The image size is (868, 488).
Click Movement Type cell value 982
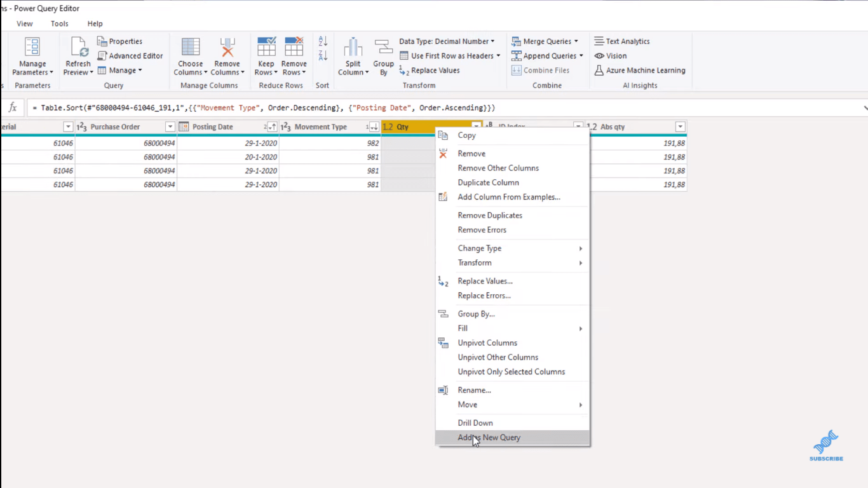click(330, 144)
